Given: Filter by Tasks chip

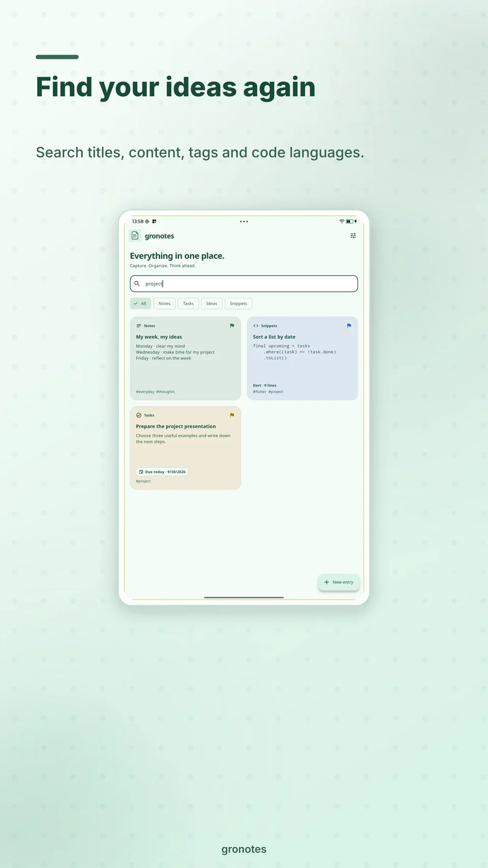Looking at the screenshot, I should [188, 304].
